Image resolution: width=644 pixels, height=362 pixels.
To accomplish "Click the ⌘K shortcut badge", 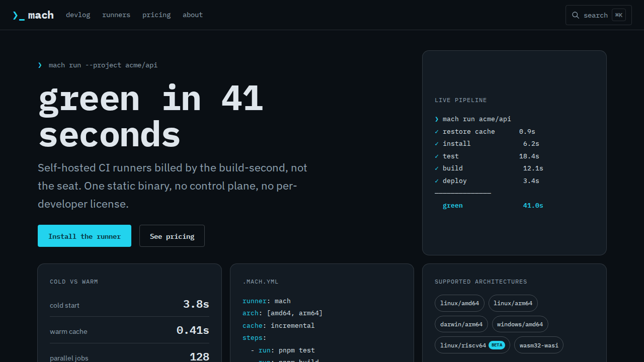I will (x=619, y=15).
